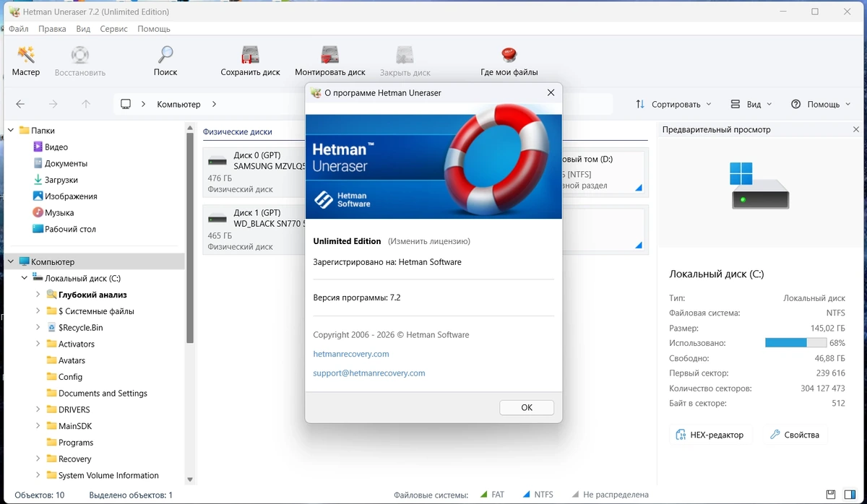This screenshot has height=504, width=867.
Task: Click OK in the about dialog
Action: (x=527, y=407)
